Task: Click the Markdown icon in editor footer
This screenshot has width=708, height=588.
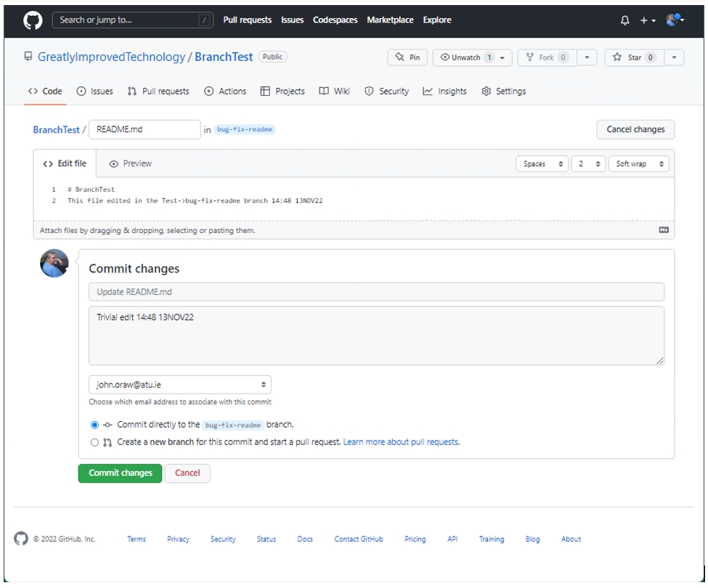Action: coord(663,230)
